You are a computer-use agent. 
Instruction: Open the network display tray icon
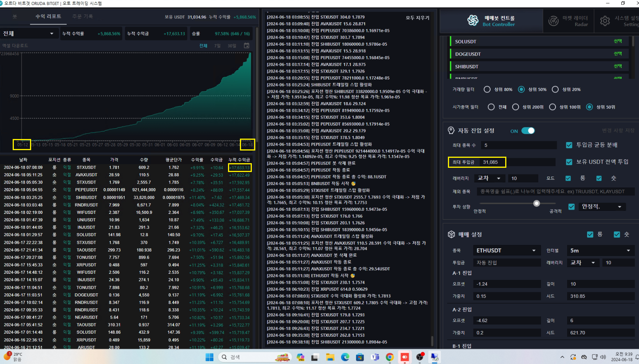(594, 357)
